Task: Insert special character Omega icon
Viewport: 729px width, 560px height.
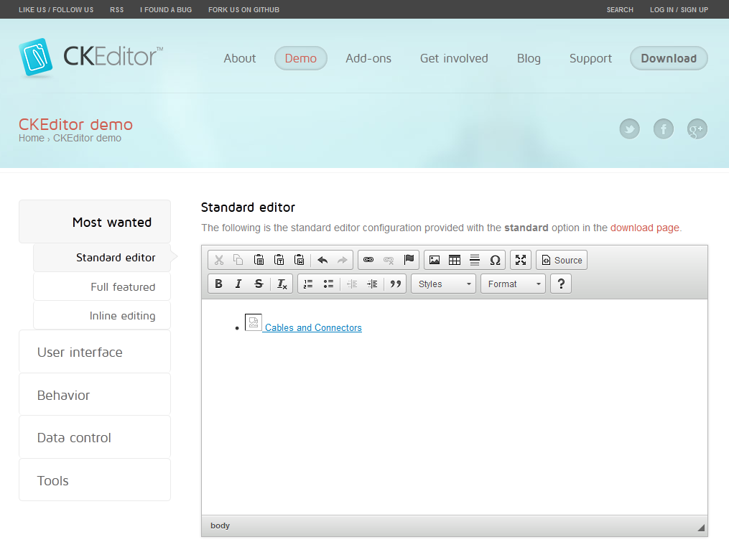Action: pos(495,260)
